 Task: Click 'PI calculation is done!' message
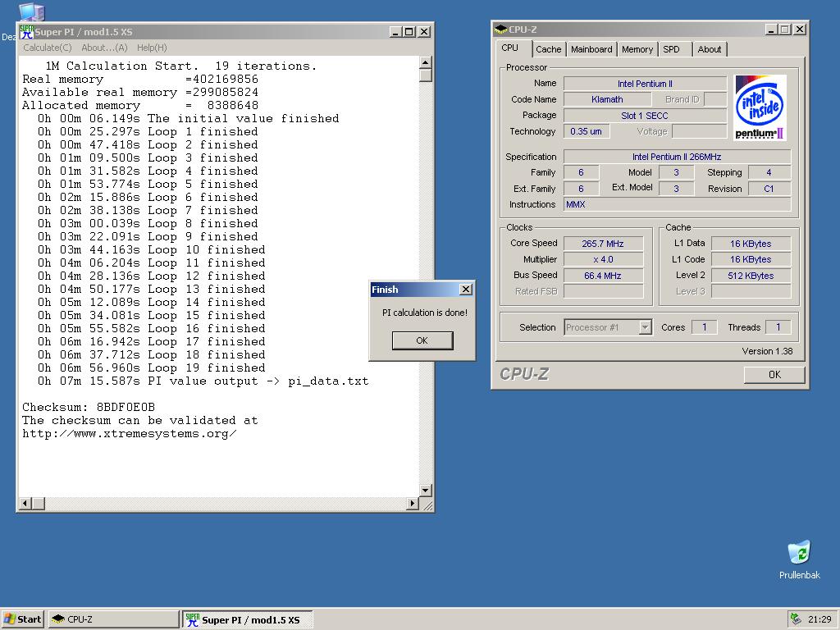pyautogui.click(x=424, y=313)
